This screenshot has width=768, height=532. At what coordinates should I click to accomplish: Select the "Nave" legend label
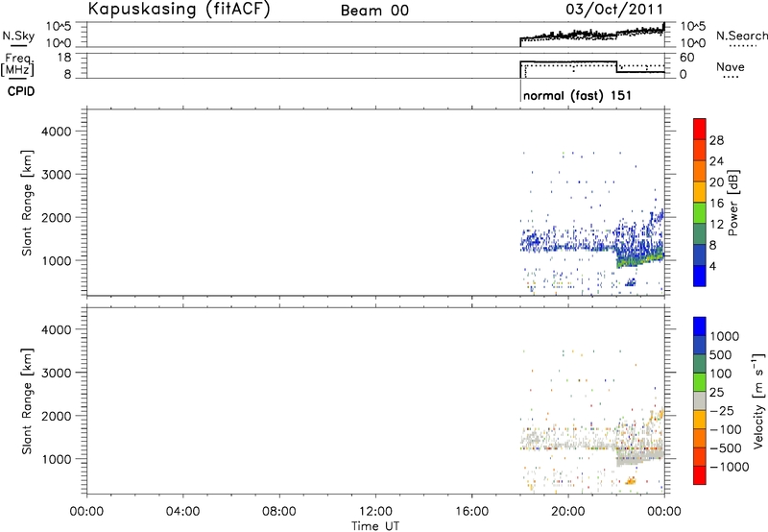click(731, 66)
